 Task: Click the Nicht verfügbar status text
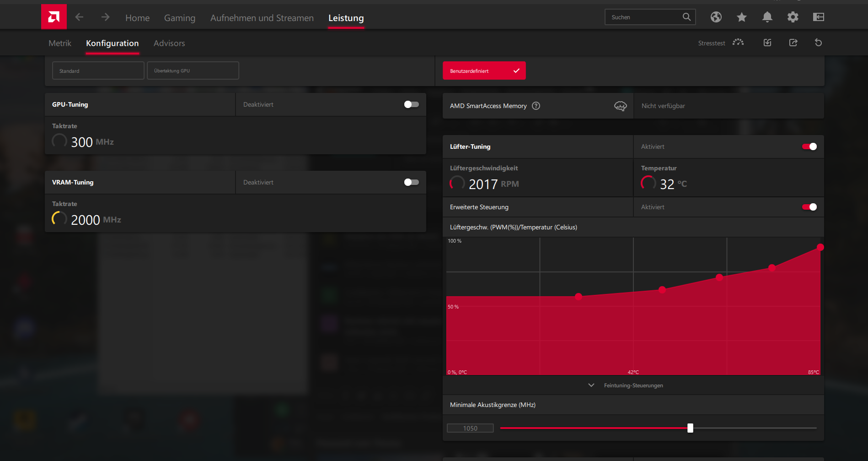663,106
